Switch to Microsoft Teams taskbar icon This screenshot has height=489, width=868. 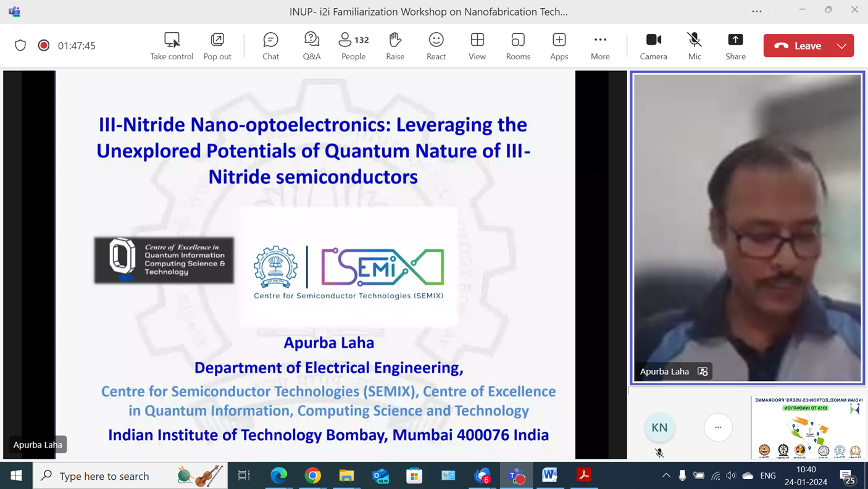click(x=516, y=475)
